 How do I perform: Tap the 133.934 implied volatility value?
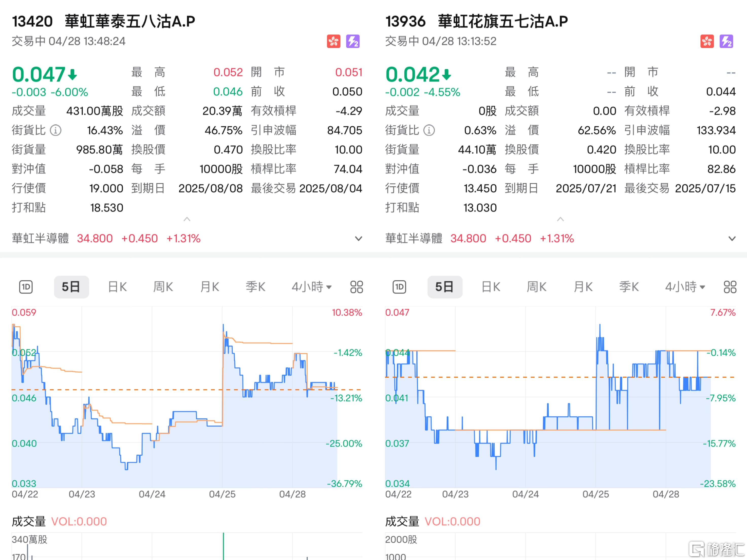click(716, 130)
